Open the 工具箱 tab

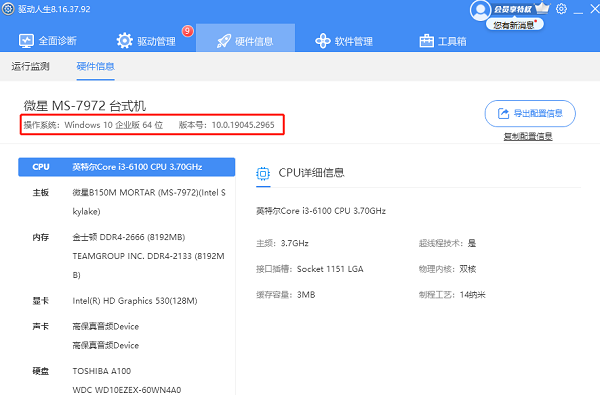click(x=443, y=41)
